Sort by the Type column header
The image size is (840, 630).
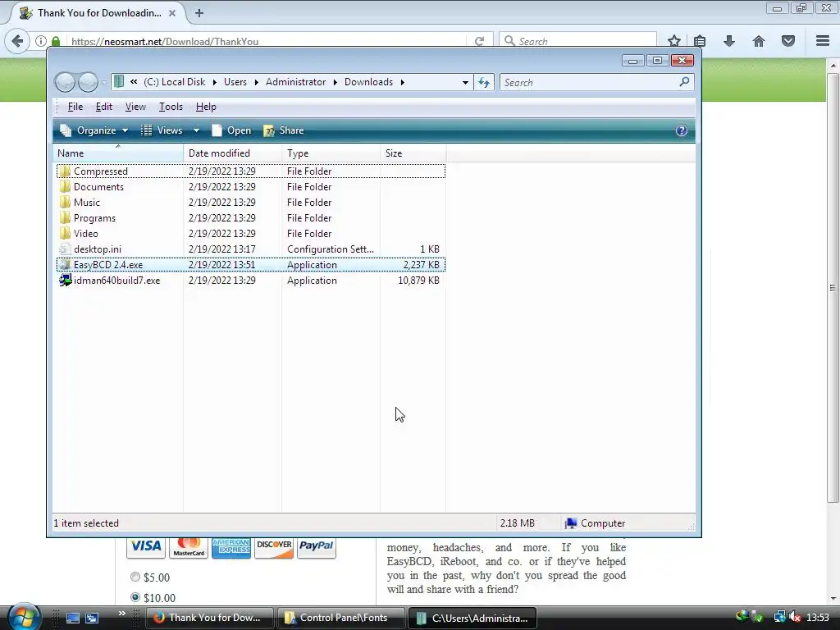pos(331,153)
